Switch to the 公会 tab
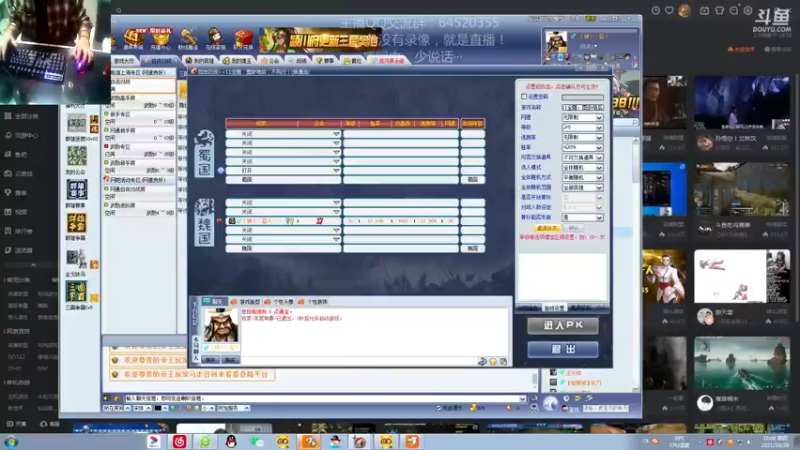The image size is (800, 450). 270,61
